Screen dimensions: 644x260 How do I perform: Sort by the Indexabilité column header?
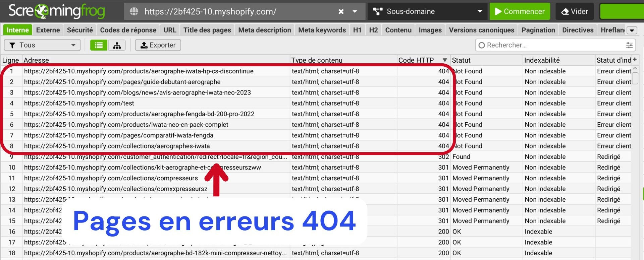(x=558, y=60)
